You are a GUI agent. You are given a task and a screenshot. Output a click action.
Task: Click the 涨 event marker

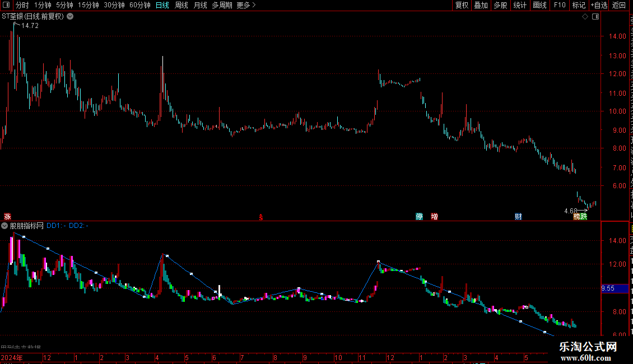(x=7, y=217)
